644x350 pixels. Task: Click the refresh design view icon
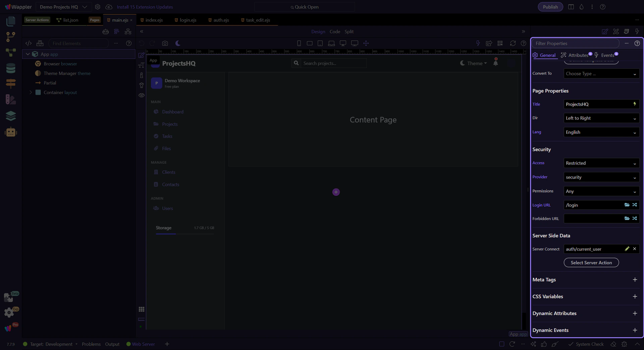pyautogui.click(x=513, y=43)
